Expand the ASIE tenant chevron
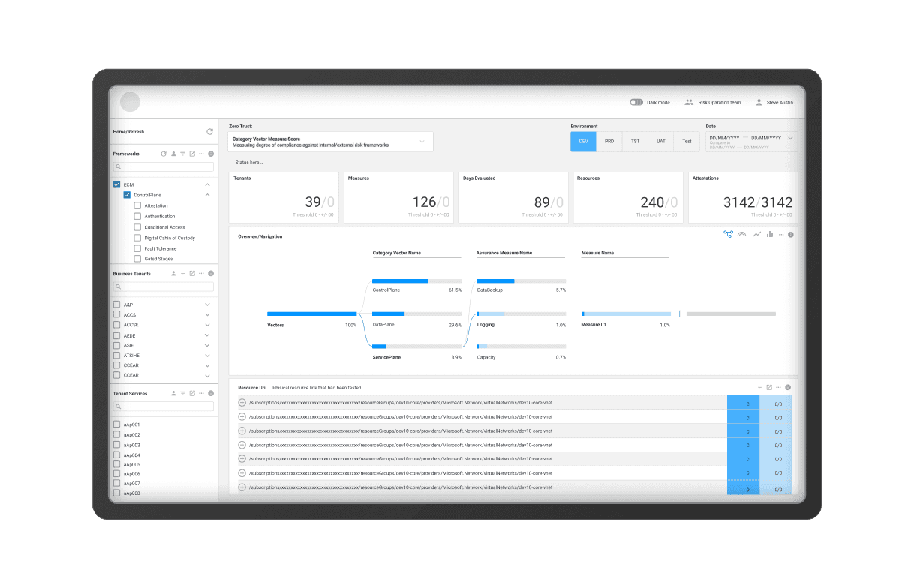Screen dimensions: 914x588 point(207,345)
